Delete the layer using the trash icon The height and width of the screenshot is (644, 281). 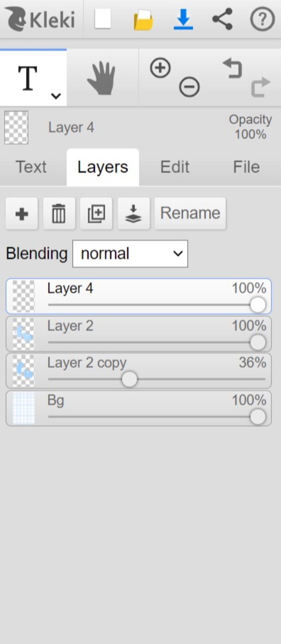point(59,213)
